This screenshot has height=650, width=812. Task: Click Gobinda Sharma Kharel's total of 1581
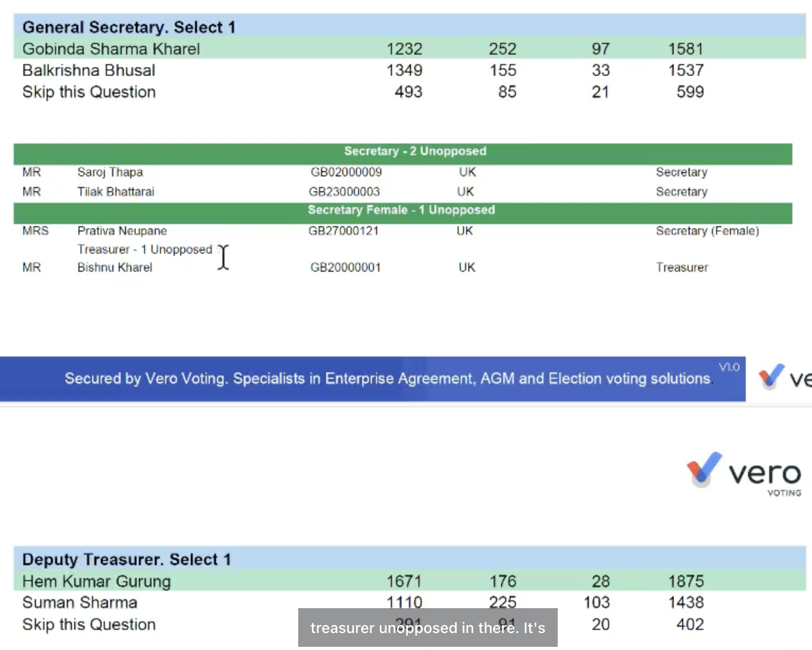tap(685, 49)
